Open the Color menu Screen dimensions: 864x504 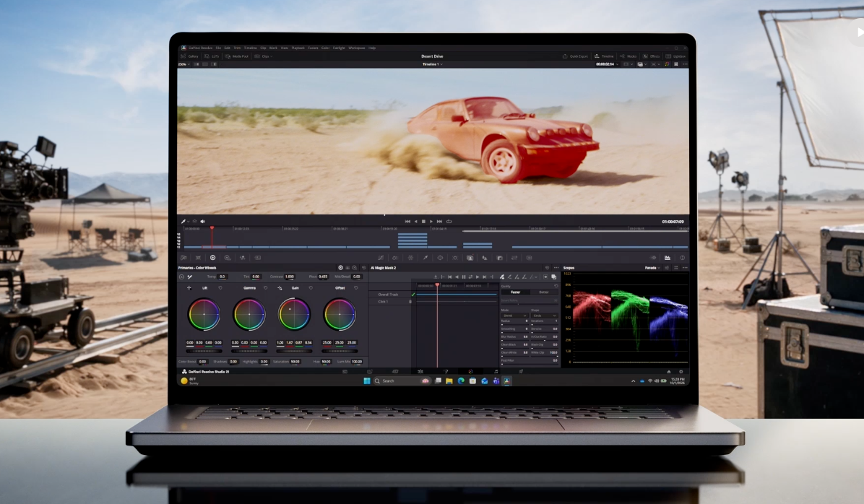tap(326, 48)
